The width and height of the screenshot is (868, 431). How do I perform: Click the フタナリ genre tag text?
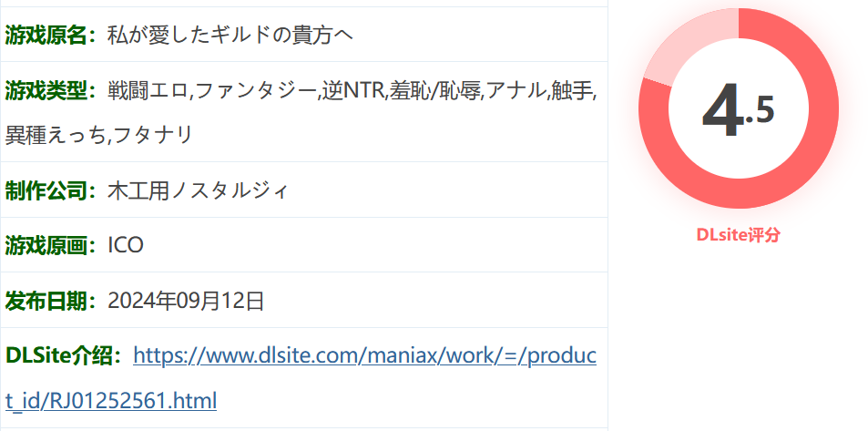pos(152,135)
